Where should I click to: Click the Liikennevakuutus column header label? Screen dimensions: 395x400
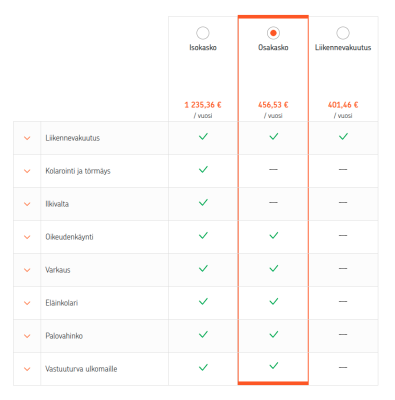343,48
